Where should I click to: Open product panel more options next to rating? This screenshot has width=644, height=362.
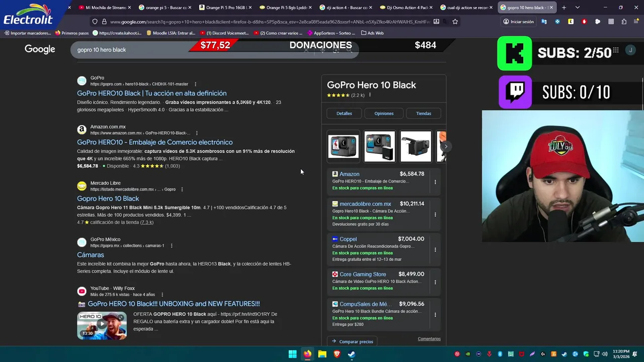pos(370,95)
